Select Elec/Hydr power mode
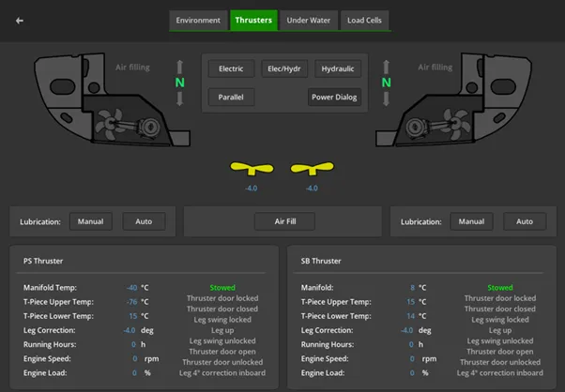The height and width of the screenshot is (392, 565). click(284, 68)
